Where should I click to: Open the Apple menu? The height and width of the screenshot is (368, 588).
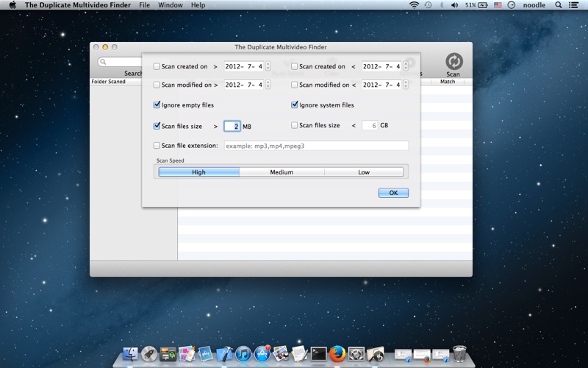pos(12,5)
